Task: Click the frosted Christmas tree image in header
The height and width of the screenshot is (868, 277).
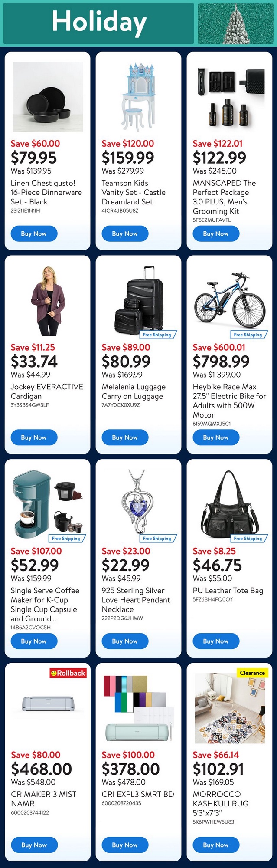Action: (x=236, y=24)
